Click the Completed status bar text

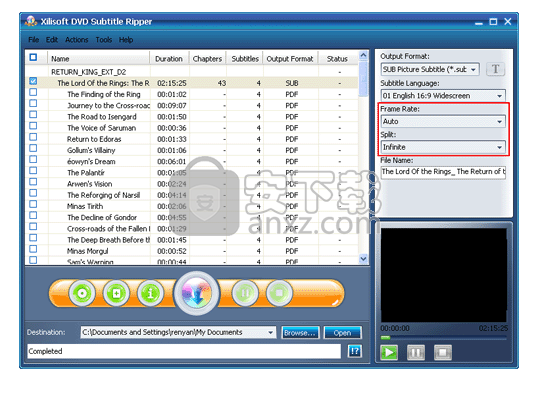(45, 351)
